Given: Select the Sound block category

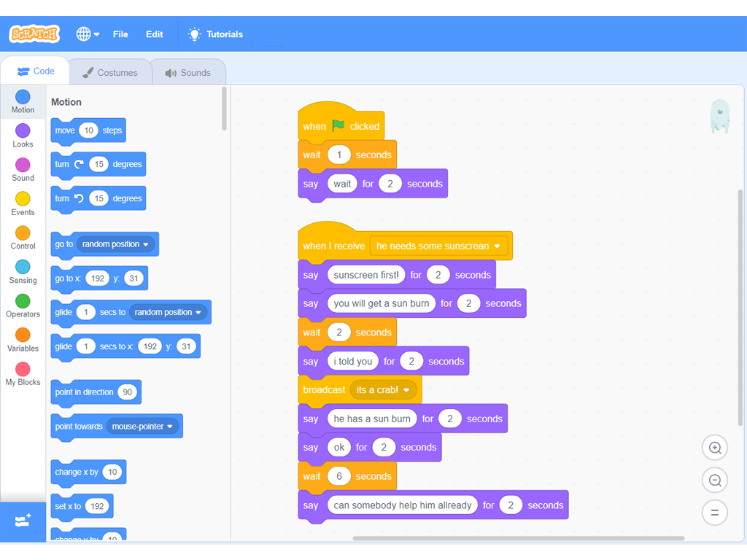Looking at the screenshot, I should [23, 169].
